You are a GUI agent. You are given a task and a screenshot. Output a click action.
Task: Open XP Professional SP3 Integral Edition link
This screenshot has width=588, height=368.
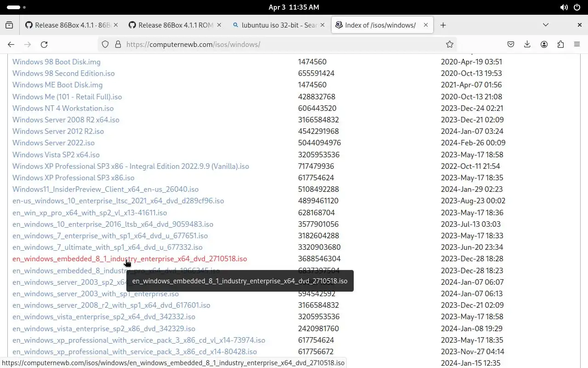(x=130, y=166)
